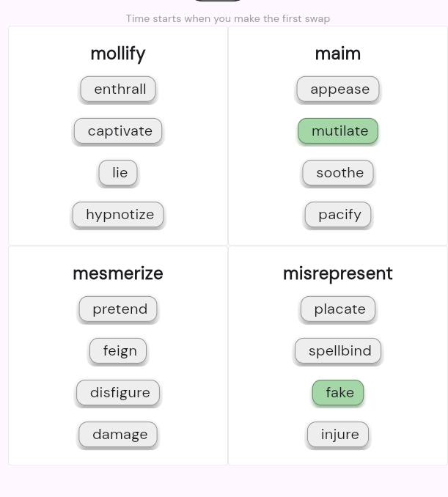Viewport: 448px width, 497px height.
Task: Choose the 'hypnotize' word tile
Action: pyautogui.click(x=118, y=215)
